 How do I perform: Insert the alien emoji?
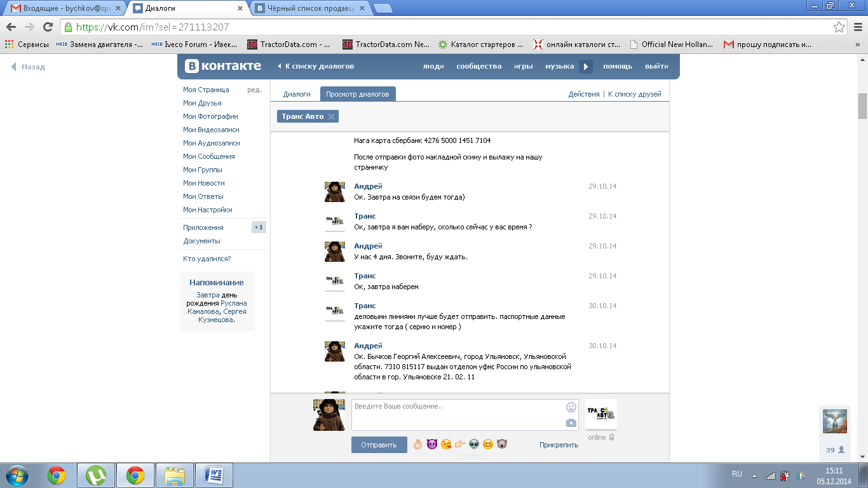474,444
